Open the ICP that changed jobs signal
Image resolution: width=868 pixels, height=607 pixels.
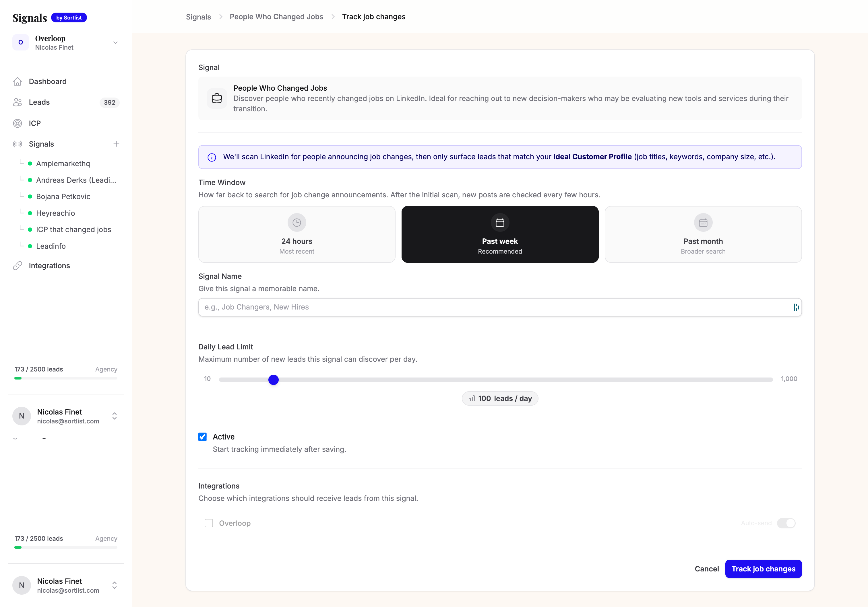74,230
